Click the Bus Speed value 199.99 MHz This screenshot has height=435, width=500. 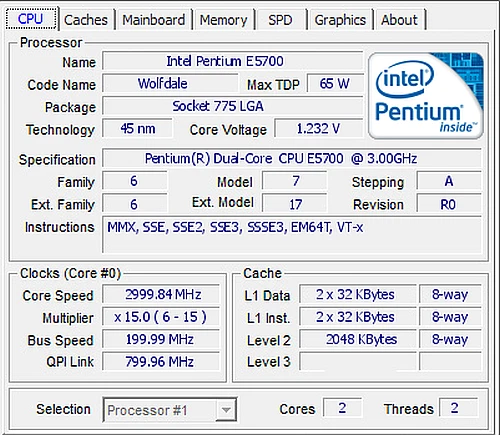pyautogui.click(x=161, y=340)
